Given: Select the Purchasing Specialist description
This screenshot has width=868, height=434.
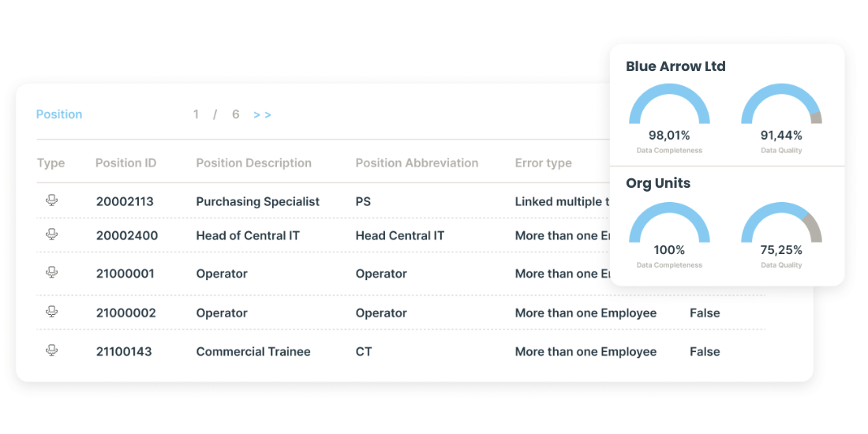Looking at the screenshot, I should (257, 202).
